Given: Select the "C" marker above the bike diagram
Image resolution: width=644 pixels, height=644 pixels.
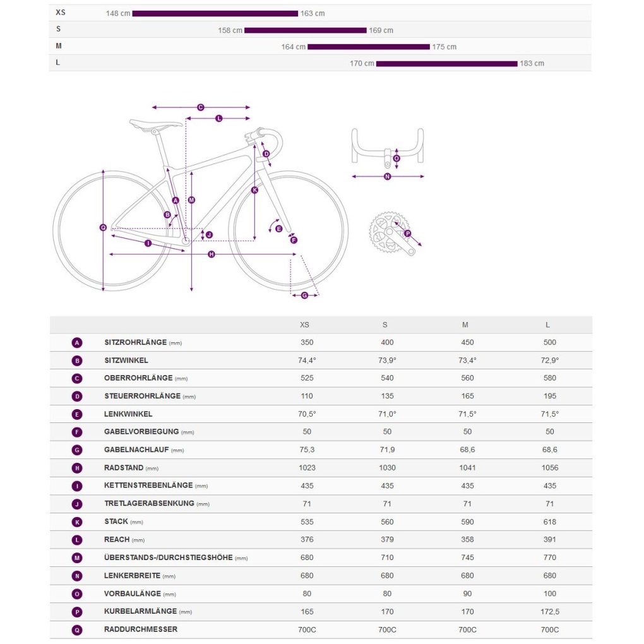Looking at the screenshot, I should 200,107.
